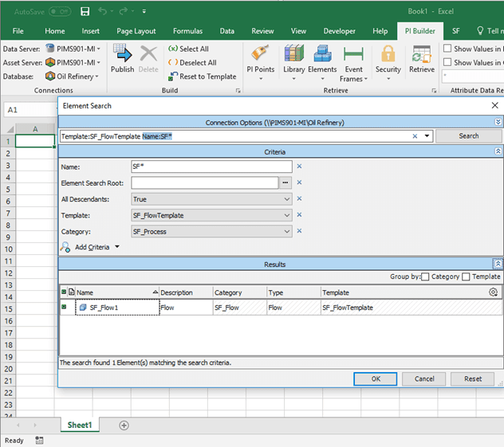The height and width of the screenshot is (447, 504).
Task: Click the add new sheet icon
Action: (x=124, y=425)
